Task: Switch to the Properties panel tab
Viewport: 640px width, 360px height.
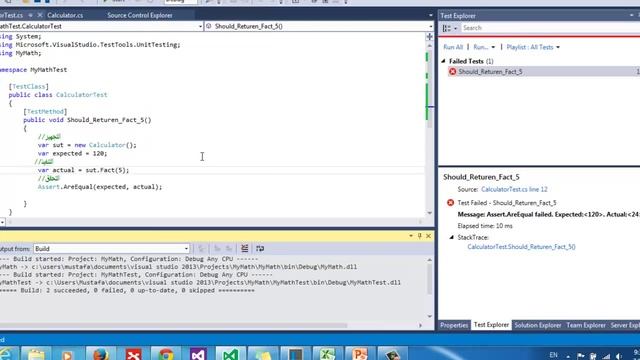Action: tap(454, 325)
